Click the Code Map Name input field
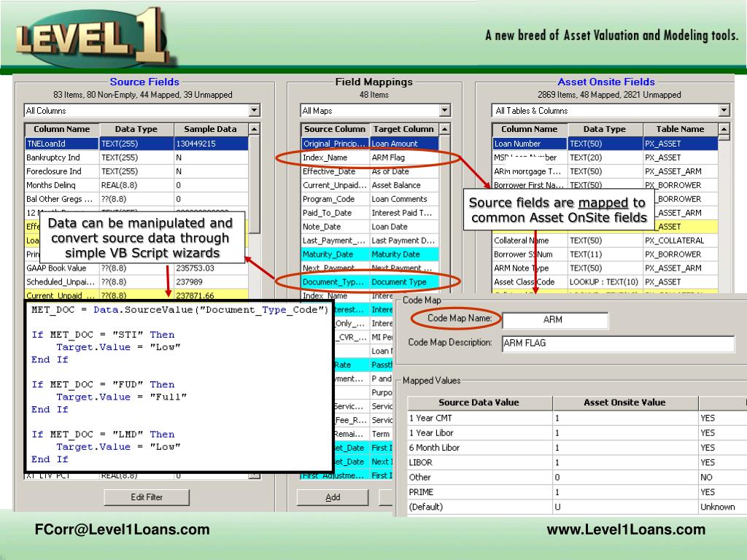747x560 pixels. (x=555, y=320)
